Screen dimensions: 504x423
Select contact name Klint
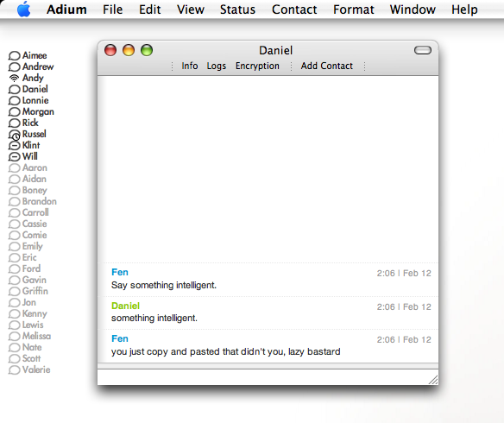point(31,145)
